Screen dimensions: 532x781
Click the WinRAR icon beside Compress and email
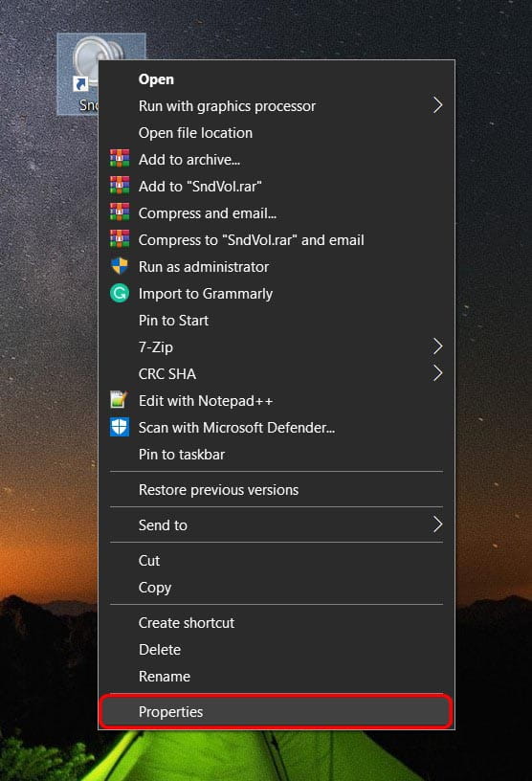120,213
